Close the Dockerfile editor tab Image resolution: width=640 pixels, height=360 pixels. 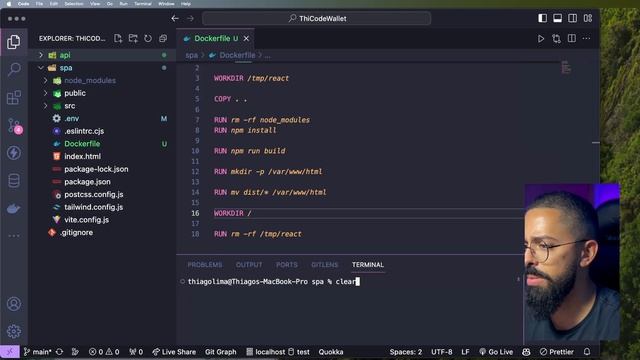click(246, 38)
